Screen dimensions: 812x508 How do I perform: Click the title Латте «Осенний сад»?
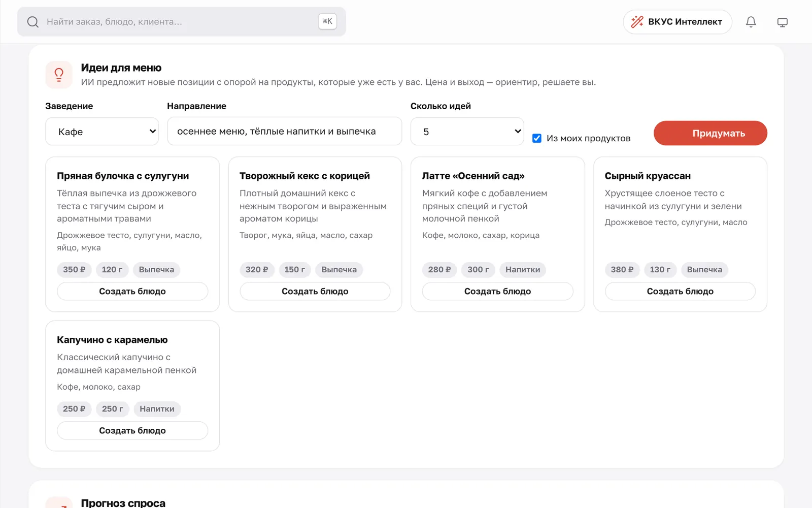473,176
